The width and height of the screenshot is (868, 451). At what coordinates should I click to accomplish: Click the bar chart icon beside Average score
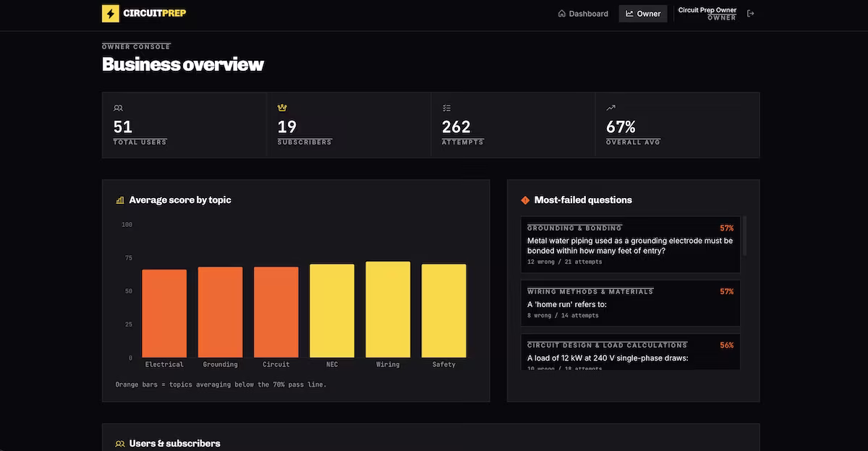pyautogui.click(x=120, y=200)
